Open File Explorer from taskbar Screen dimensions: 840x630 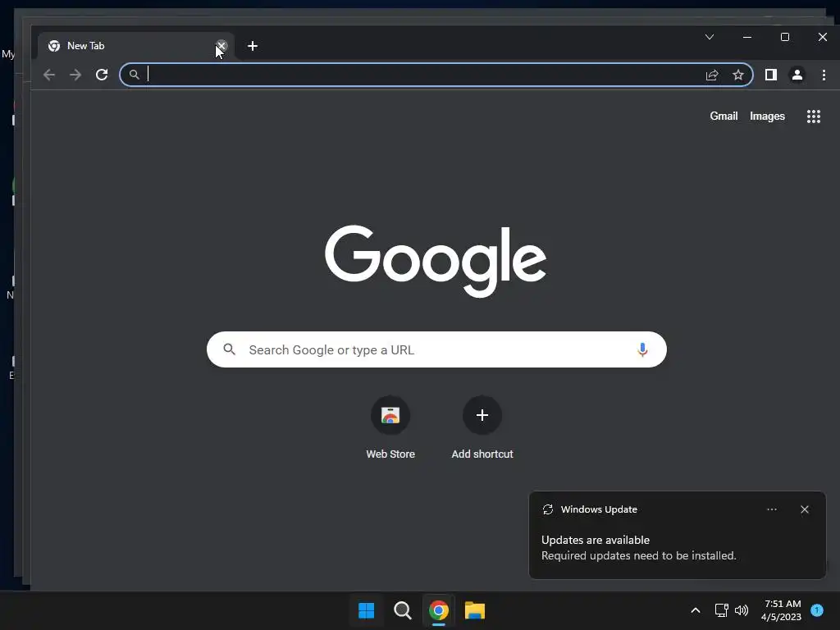coord(475,610)
